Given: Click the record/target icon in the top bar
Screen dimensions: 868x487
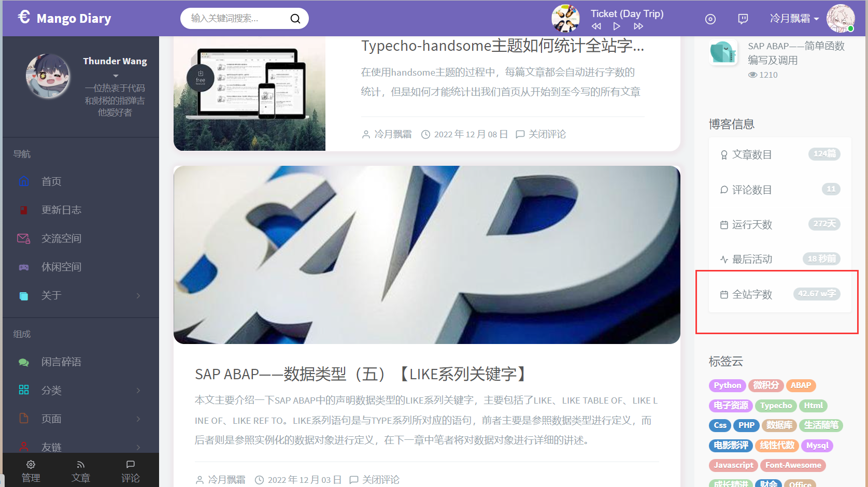Looking at the screenshot, I should tap(710, 19).
